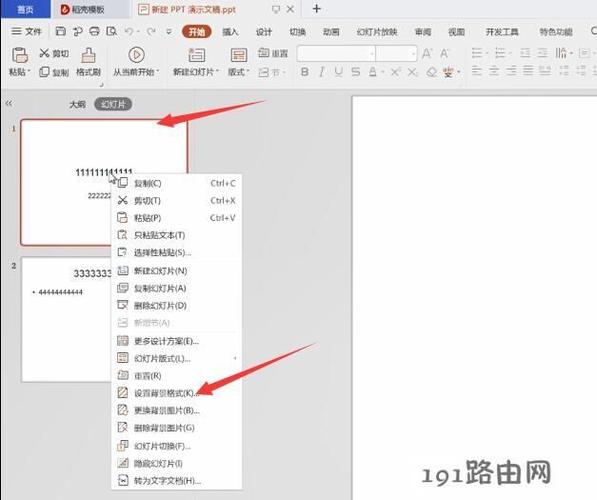Viewport: 597px width, 500px height.
Task: Undo the last action
Action: [x=128, y=32]
